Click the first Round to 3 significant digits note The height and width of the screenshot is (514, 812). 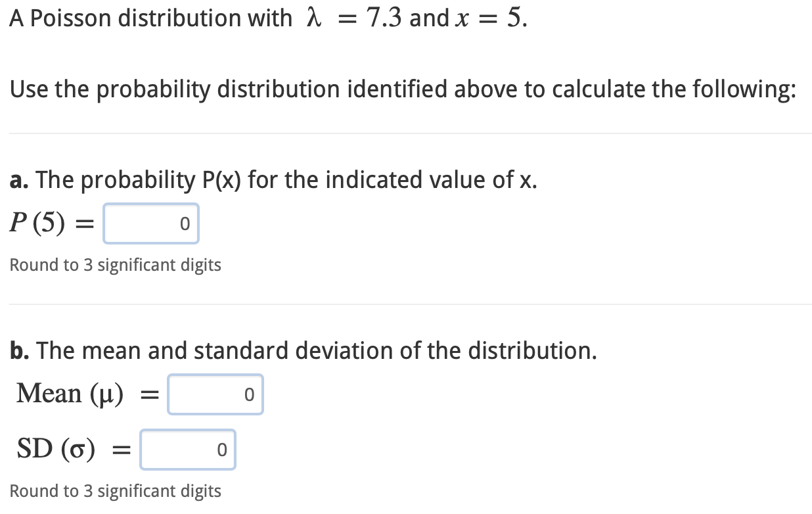116,265
